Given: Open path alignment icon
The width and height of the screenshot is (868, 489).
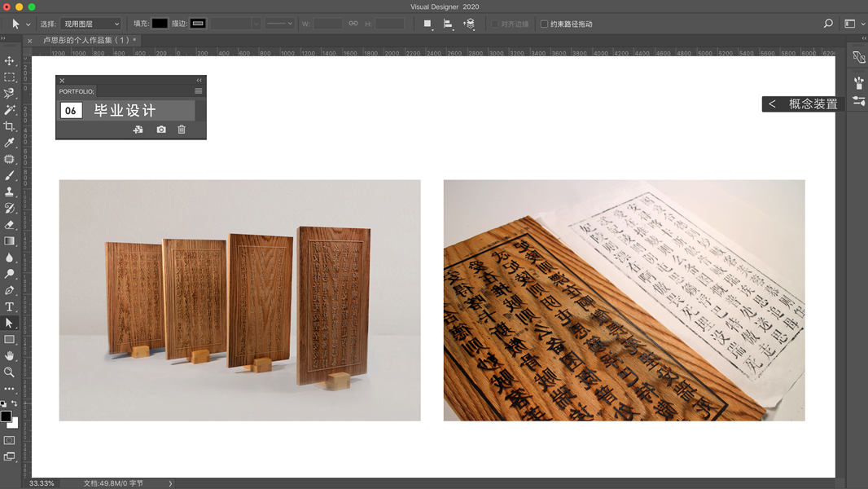Looking at the screenshot, I should [x=448, y=24].
